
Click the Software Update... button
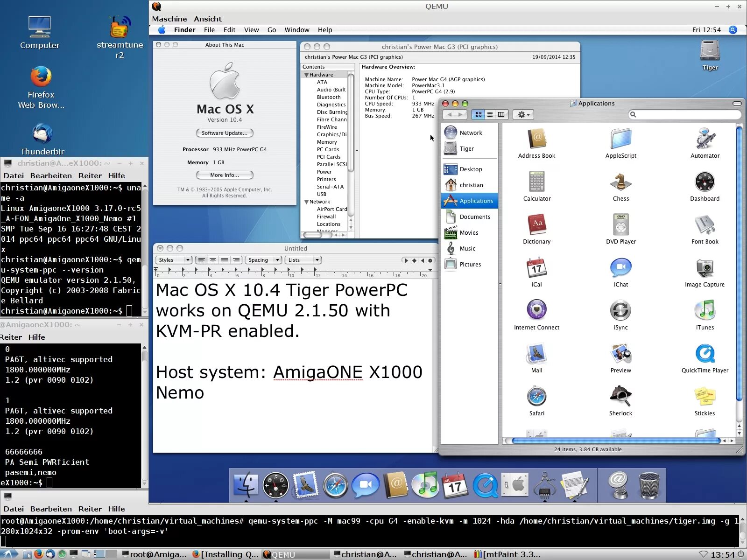click(x=225, y=133)
